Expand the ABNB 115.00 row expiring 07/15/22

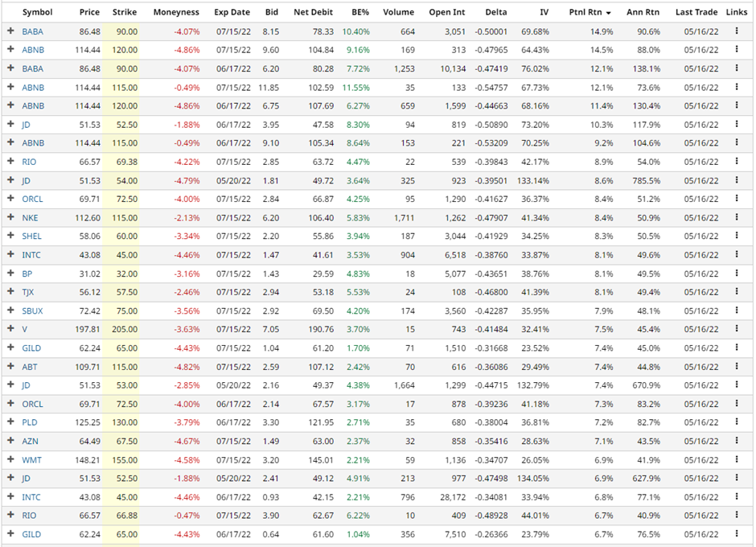pos(10,87)
